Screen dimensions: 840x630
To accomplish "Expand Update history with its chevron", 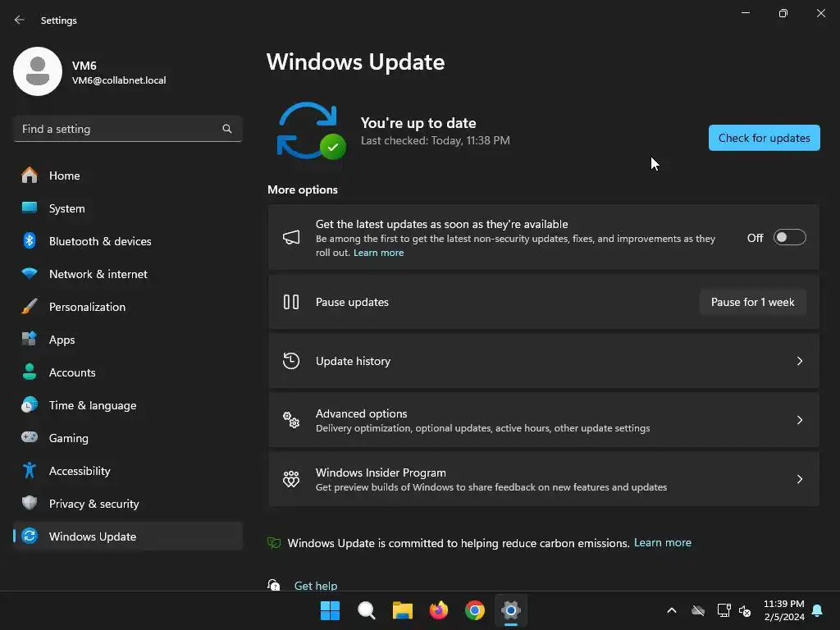I will coord(800,361).
